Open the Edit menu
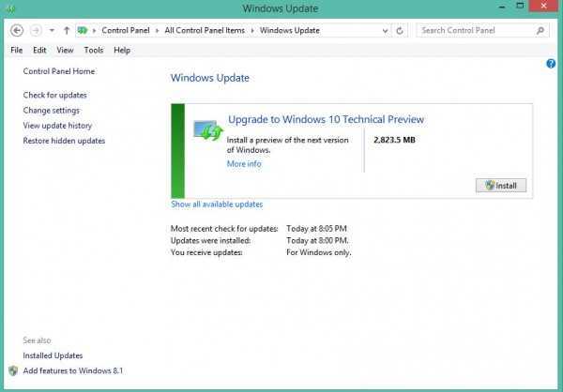The image size is (563, 392). [39, 51]
